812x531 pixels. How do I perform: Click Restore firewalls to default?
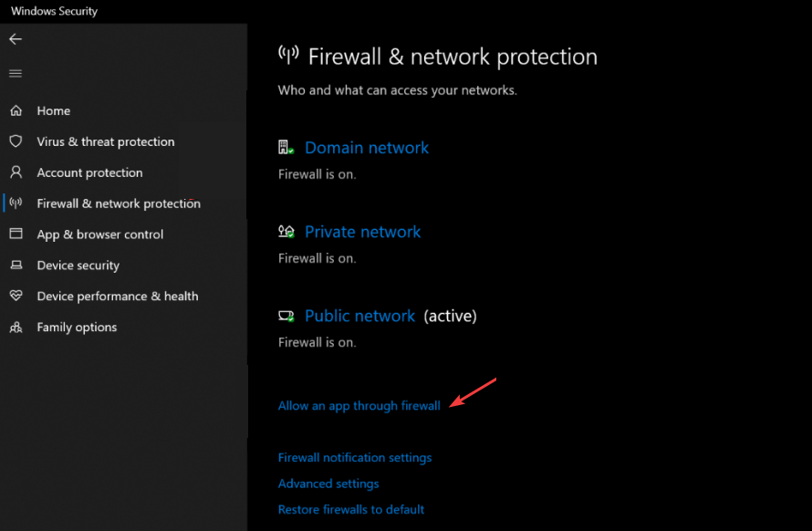coord(351,509)
